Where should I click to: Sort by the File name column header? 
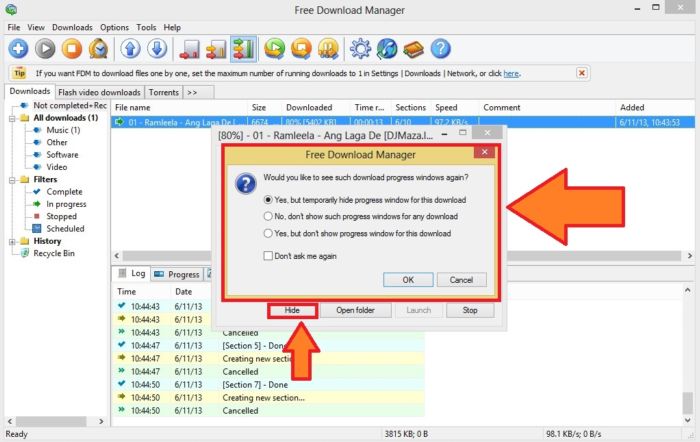pyautogui.click(x=179, y=108)
